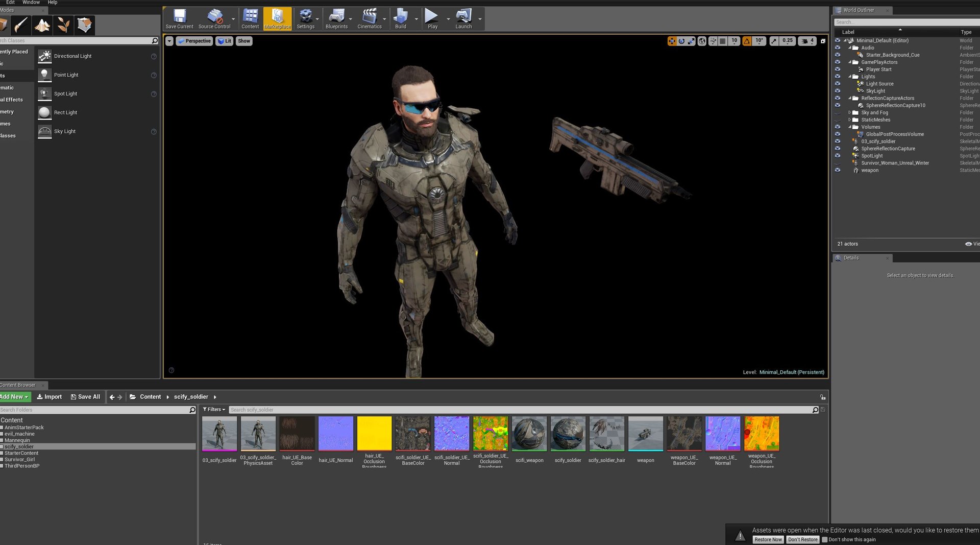Toggle rotation snapping triangle icon

pyautogui.click(x=747, y=41)
